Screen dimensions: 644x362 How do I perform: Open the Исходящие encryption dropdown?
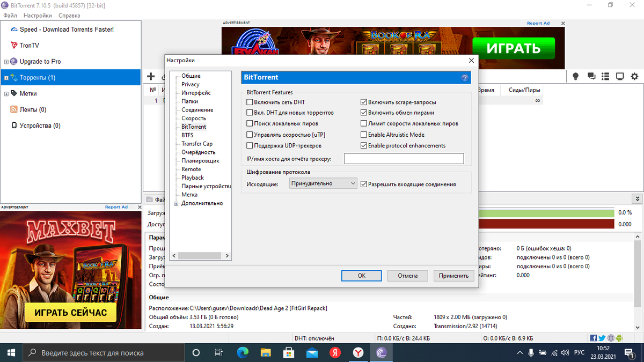323,183
